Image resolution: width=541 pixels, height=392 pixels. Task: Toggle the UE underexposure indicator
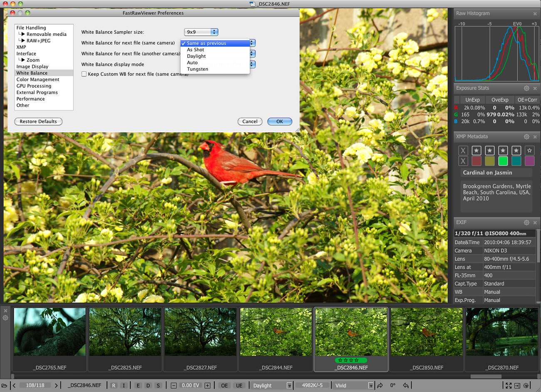click(x=239, y=386)
